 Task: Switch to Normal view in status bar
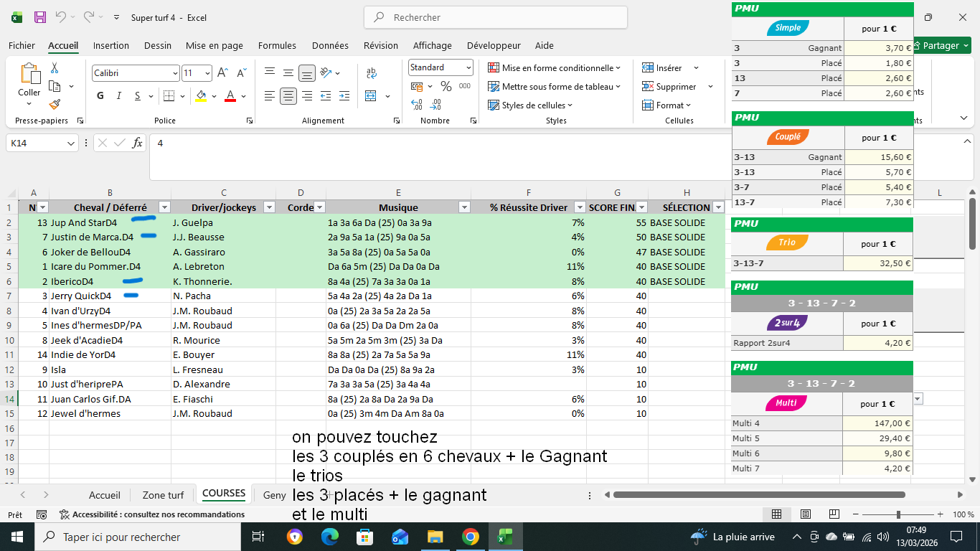click(x=776, y=514)
